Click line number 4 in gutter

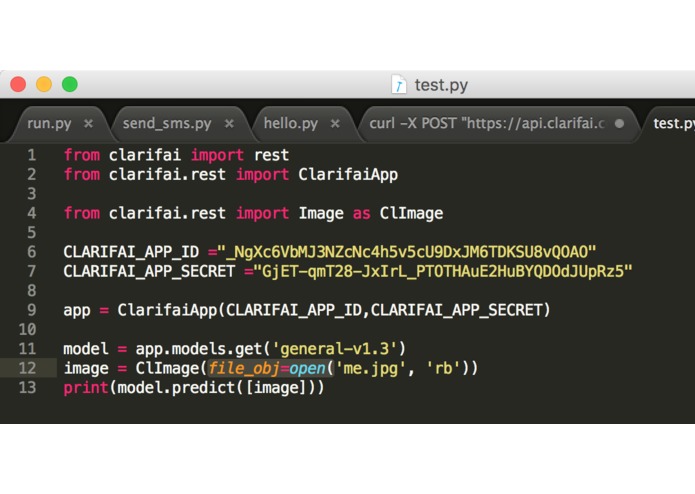31,213
